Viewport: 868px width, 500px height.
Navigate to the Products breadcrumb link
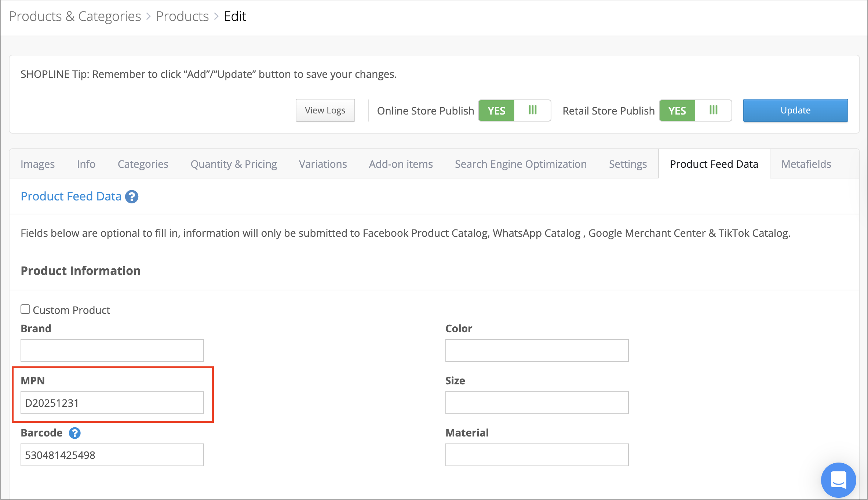click(x=182, y=17)
